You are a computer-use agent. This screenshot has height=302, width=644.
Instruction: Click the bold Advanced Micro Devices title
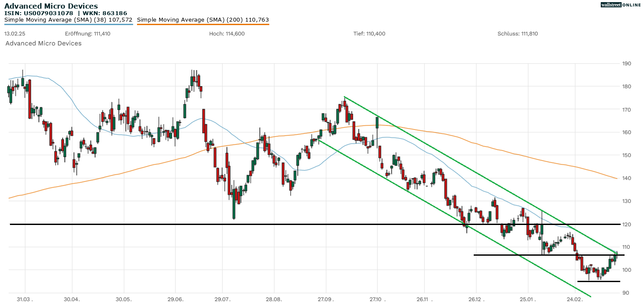51,6
